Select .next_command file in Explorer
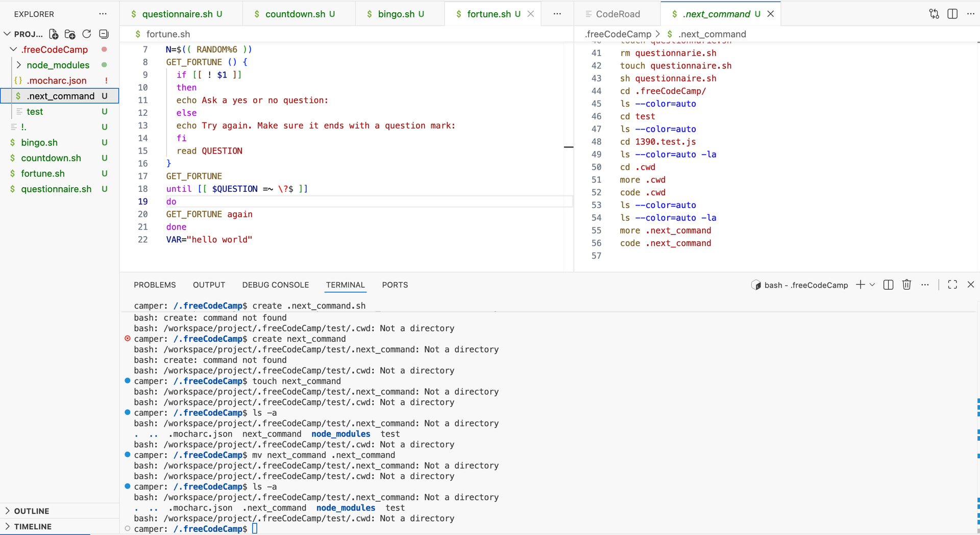The height and width of the screenshot is (535, 980). [x=60, y=96]
